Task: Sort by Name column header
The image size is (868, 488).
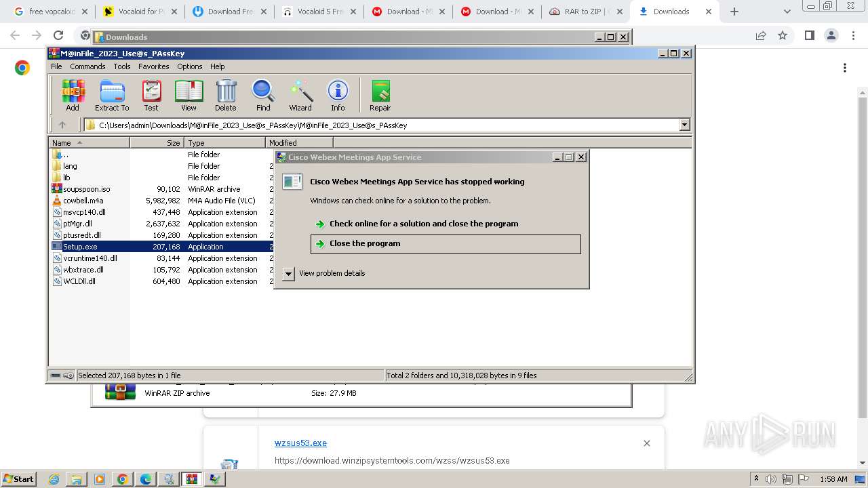Action: (x=89, y=143)
